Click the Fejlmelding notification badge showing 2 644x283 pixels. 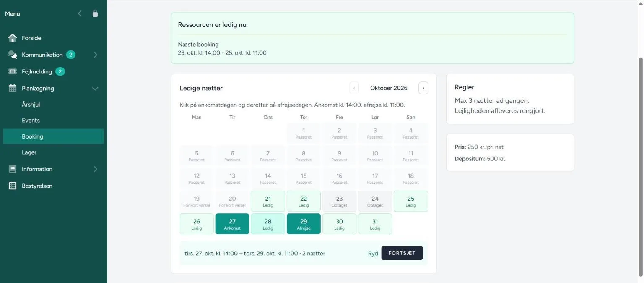click(x=60, y=71)
